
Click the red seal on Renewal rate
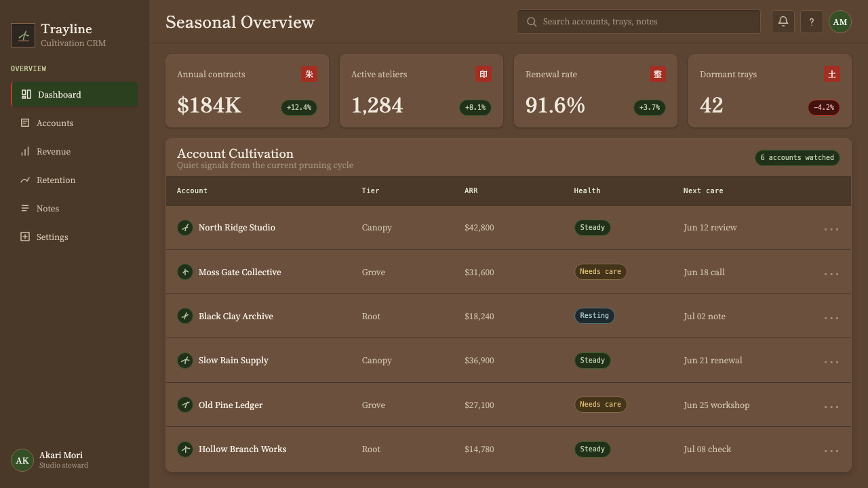pos(658,75)
